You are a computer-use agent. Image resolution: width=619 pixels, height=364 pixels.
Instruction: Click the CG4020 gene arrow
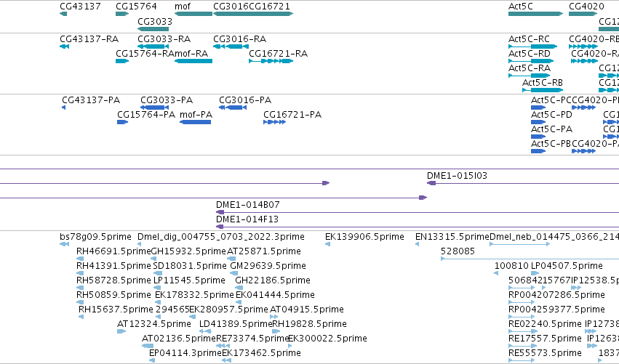point(583,15)
